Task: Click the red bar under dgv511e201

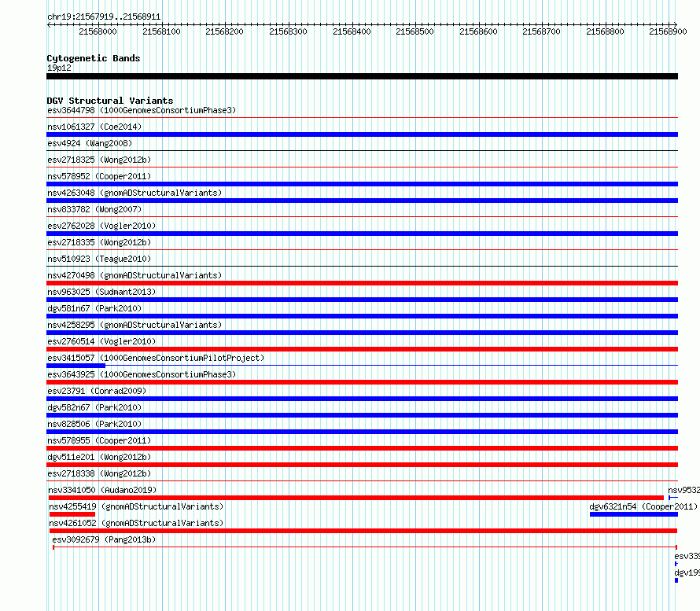Action: [x=362, y=465]
